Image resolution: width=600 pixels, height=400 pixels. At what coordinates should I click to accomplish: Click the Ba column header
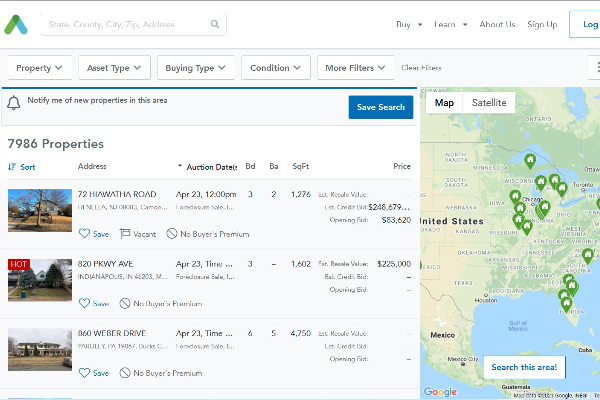pos(274,166)
